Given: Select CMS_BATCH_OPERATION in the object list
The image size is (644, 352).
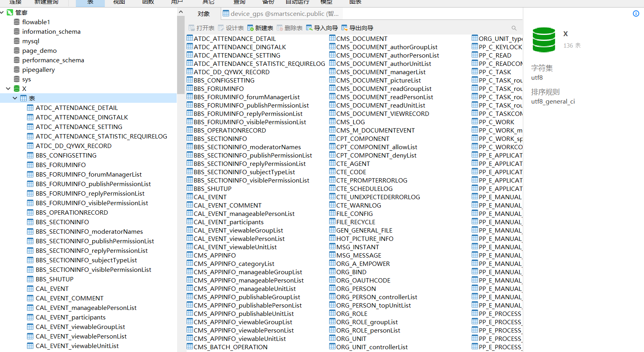Looking at the screenshot, I should click(x=231, y=347).
